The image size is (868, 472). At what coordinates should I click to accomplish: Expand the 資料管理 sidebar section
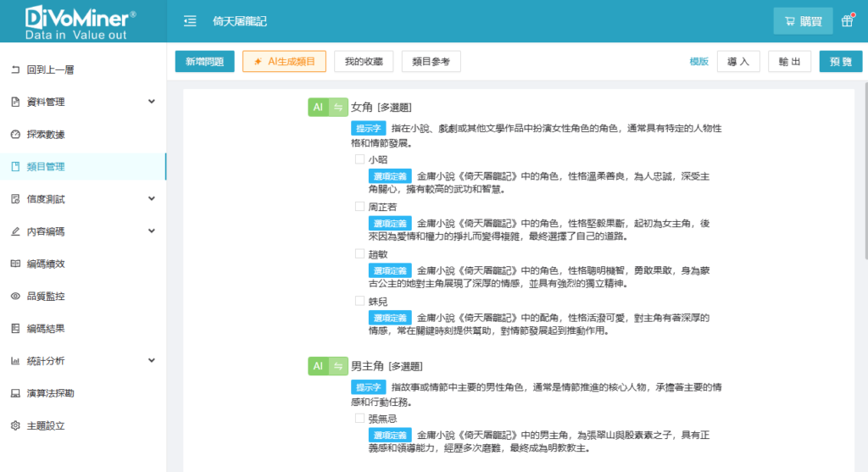[82, 102]
